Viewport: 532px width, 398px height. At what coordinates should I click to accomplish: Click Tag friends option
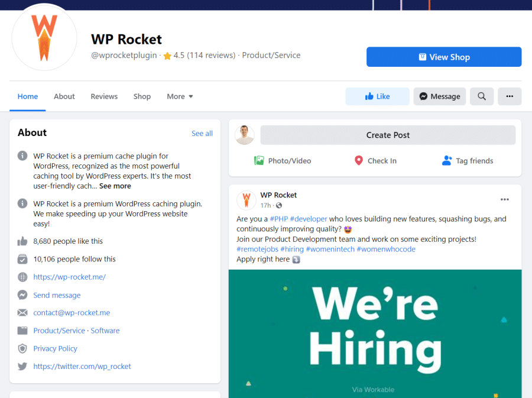coord(468,161)
